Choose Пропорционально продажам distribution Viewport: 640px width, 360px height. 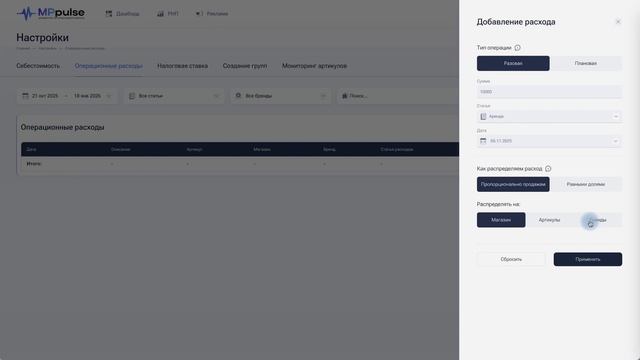[x=513, y=184]
